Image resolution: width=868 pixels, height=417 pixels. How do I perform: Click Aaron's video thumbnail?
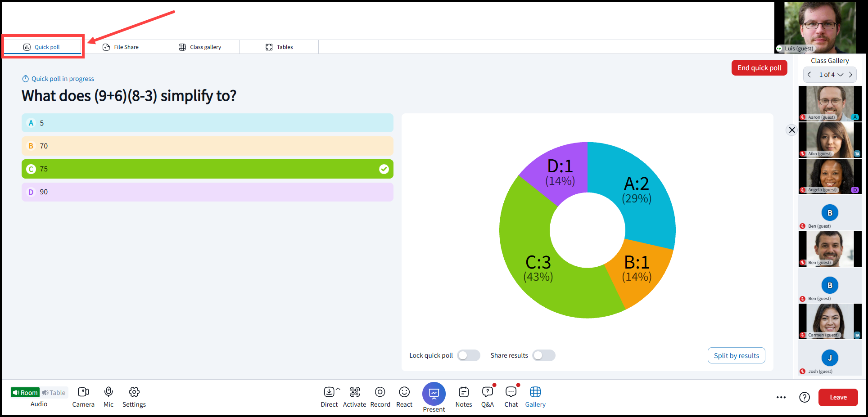click(x=830, y=103)
